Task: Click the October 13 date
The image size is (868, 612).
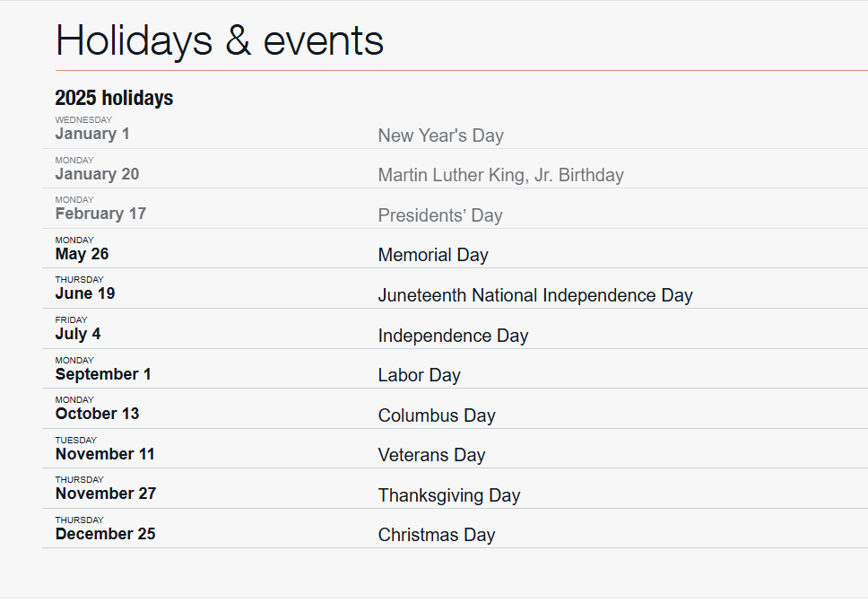Action: tap(97, 414)
